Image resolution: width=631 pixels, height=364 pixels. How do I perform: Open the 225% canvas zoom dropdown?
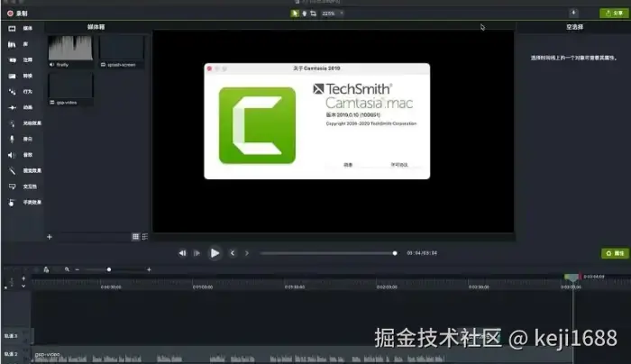pos(333,14)
